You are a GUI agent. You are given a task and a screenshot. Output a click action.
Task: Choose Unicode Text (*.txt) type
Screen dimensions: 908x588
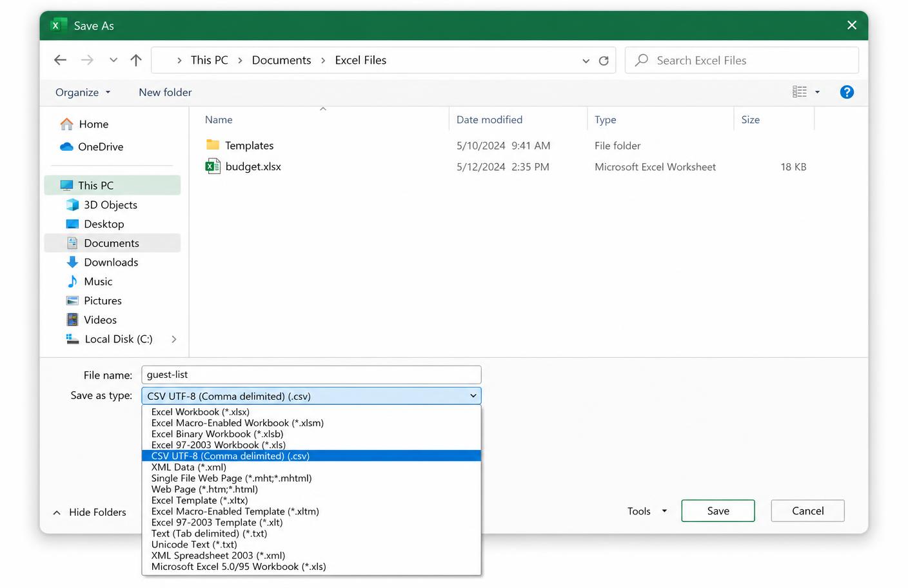(311, 544)
